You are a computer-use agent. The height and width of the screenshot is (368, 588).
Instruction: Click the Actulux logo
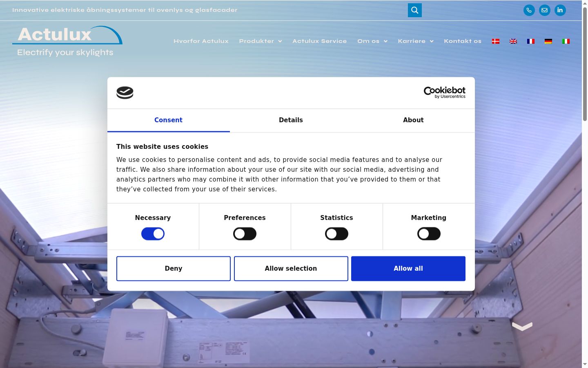(67, 41)
